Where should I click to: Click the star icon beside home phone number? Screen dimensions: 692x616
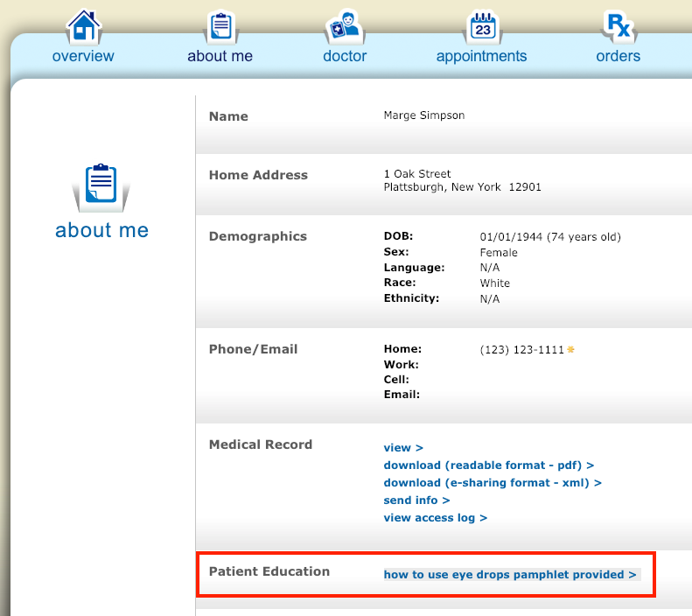pos(570,349)
